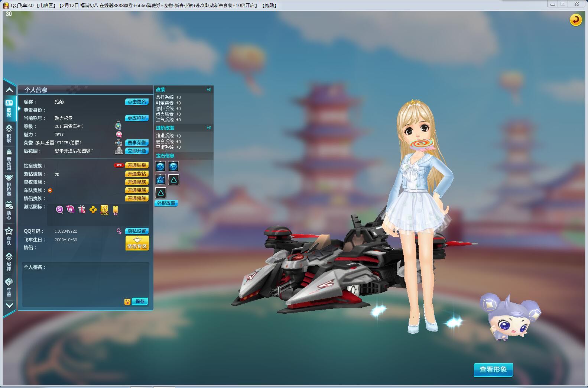The height and width of the screenshot is (388, 588).
Task: Click the female gender symbol icon
Action: coord(119,231)
